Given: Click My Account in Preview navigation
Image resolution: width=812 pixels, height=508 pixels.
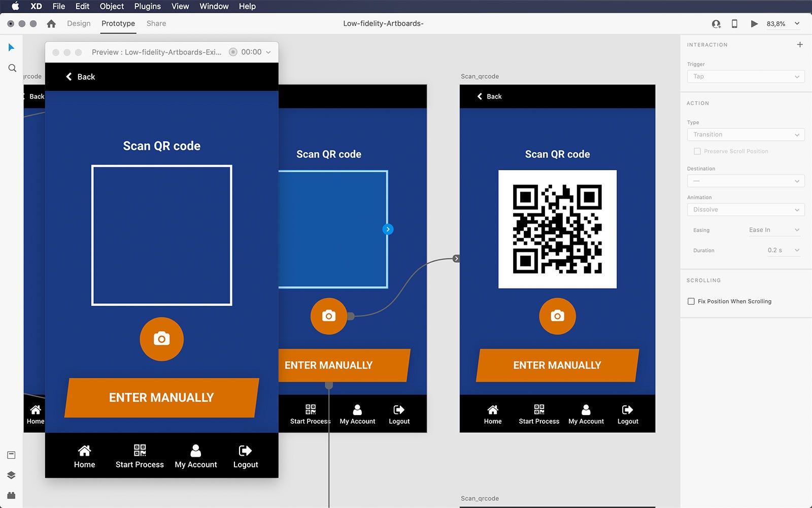Looking at the screenshot, I should tap(196, 457).
